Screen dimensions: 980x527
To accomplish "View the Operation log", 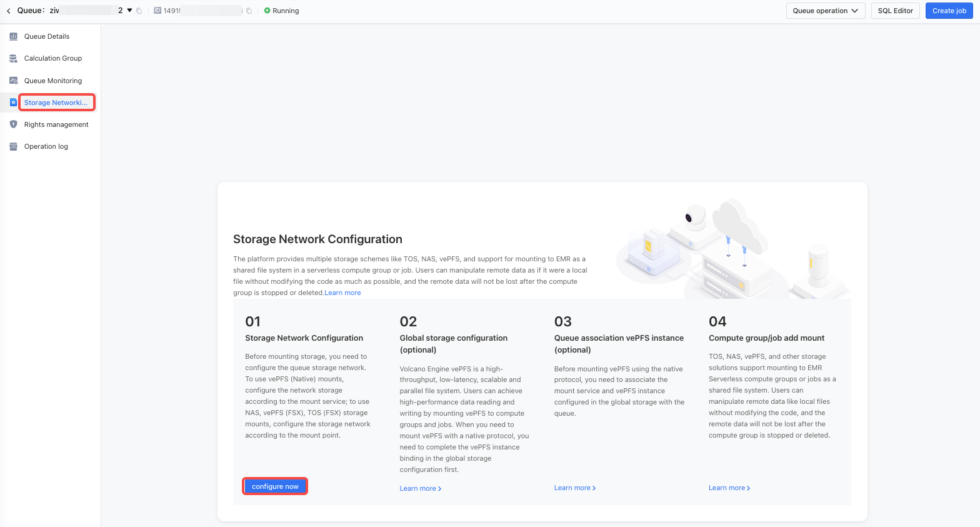I will point(46,146).
